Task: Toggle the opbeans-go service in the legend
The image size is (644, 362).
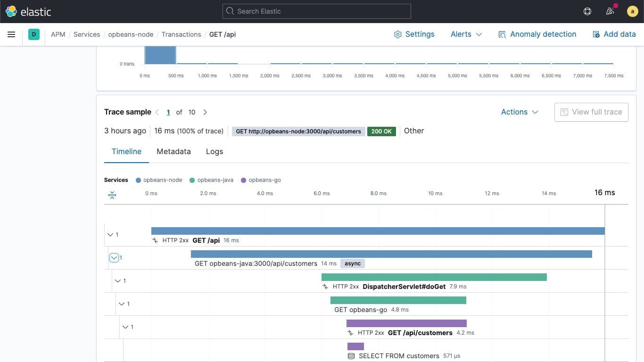Action: [x=261, y=180]
